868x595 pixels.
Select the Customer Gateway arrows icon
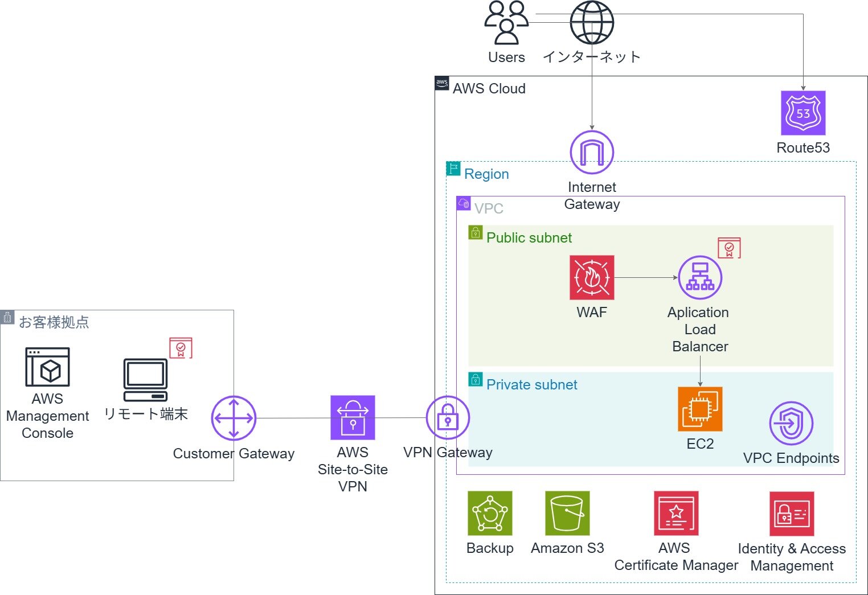(234, 417)
